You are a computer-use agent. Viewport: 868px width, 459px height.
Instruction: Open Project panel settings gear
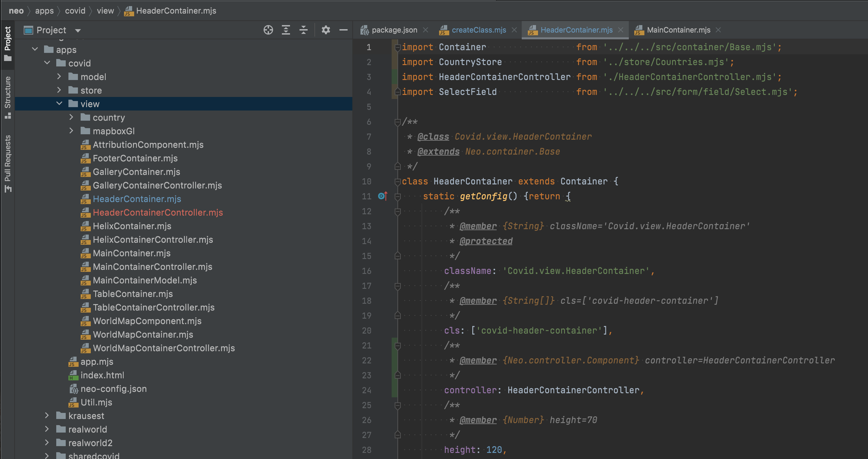326,30
